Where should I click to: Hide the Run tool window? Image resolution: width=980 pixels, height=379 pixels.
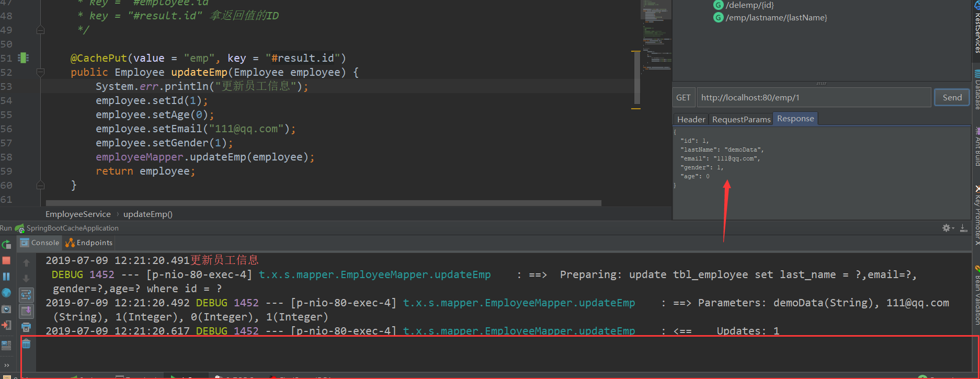pyautogui.click(x=963, y=228)
